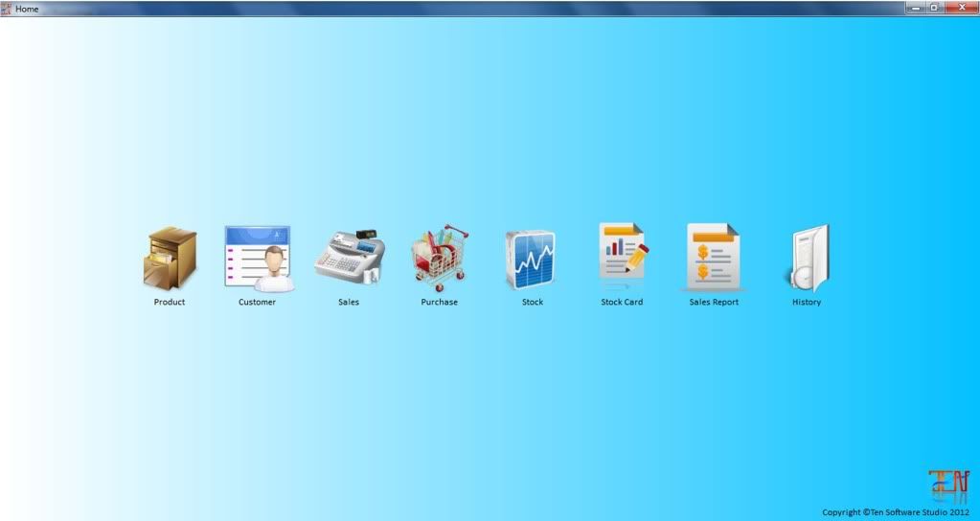Open the Sales Report dollar document icon
This screenshot has width=980, height=521.
coord(713,257)
